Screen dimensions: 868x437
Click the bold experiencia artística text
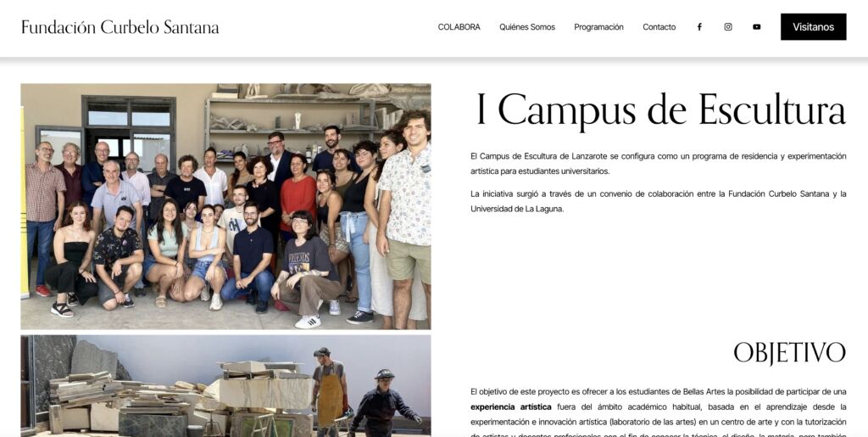(x=511, y=406)
